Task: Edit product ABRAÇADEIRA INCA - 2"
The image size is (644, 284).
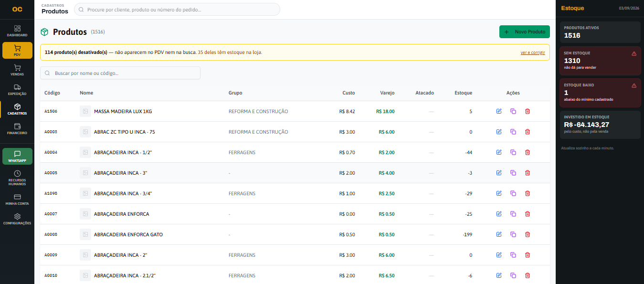Action: click(x=499, y=255)
